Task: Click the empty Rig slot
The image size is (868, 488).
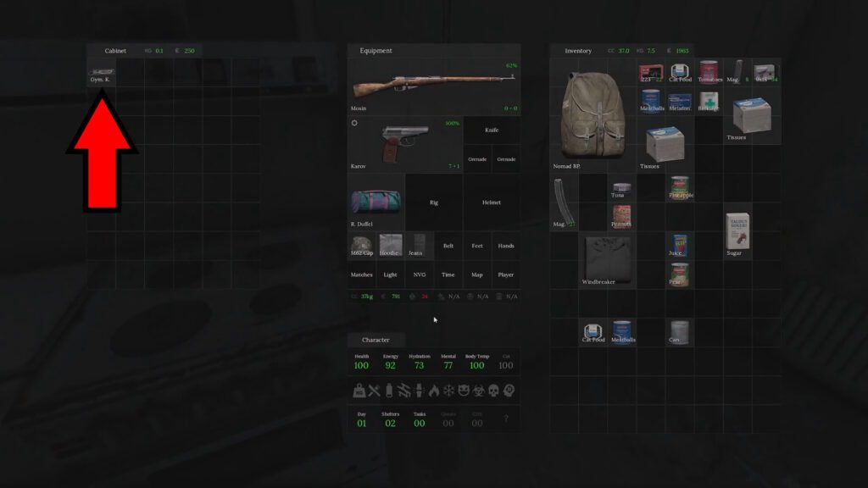Action: pyautogui.click(x=434, y=202)
